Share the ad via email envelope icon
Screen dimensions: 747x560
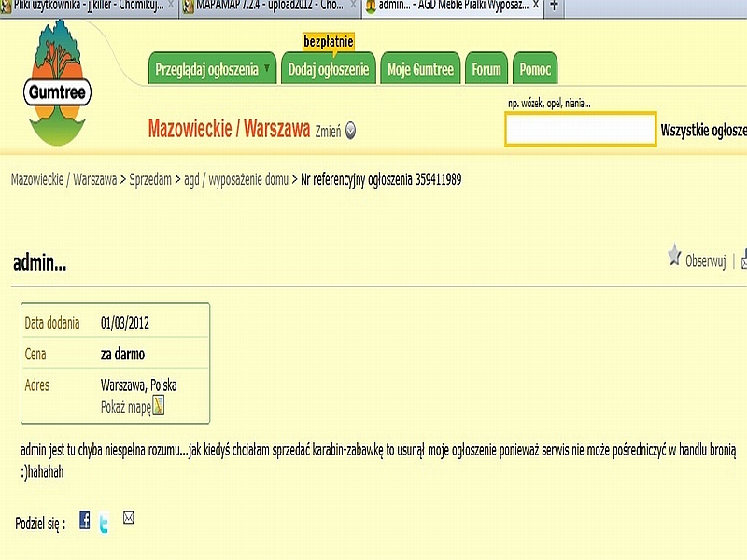(129, 518)
